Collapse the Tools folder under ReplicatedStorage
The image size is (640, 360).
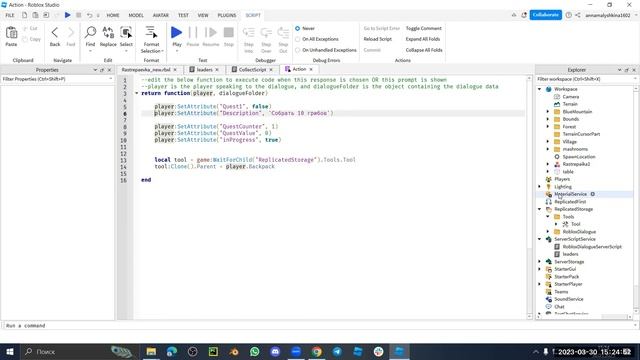548,217
